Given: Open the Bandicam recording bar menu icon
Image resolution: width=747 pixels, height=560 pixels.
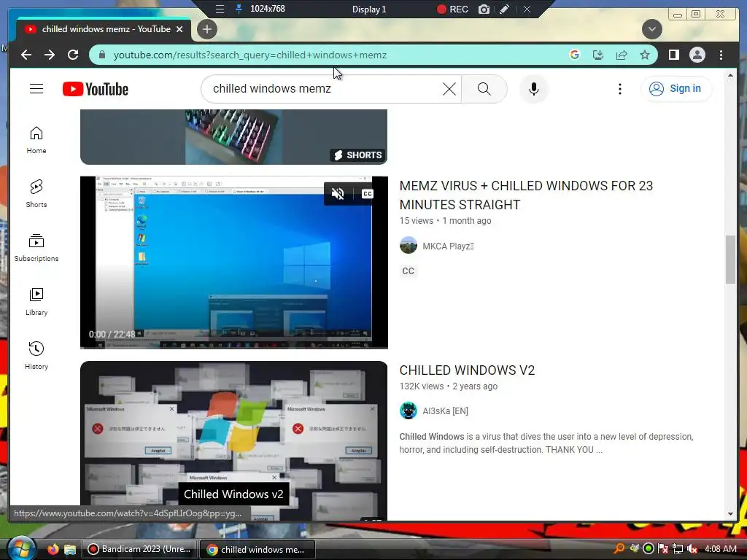Looking at the screenshot, I should click(x=220, y=9).
